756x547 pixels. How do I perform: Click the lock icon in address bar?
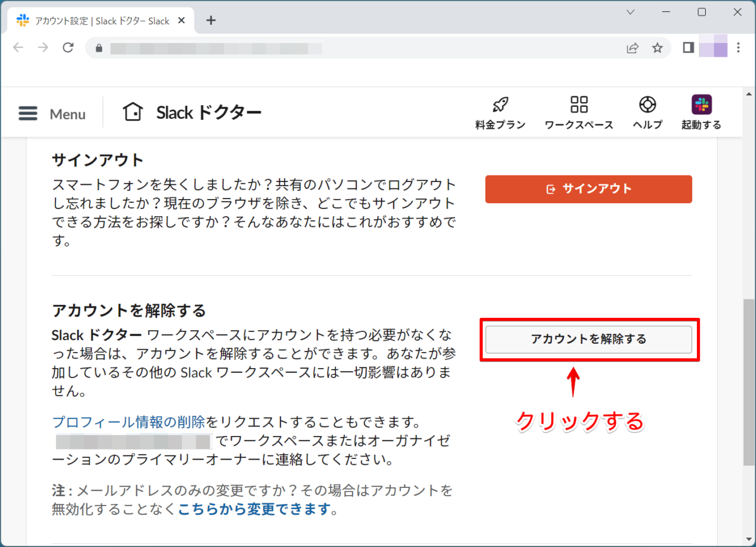click(99, 48)
